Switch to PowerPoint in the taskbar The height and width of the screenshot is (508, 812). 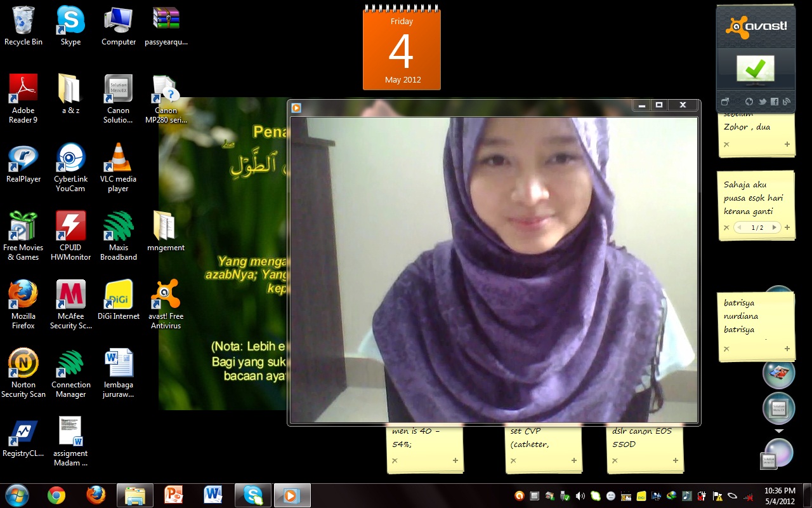[174, 495]
